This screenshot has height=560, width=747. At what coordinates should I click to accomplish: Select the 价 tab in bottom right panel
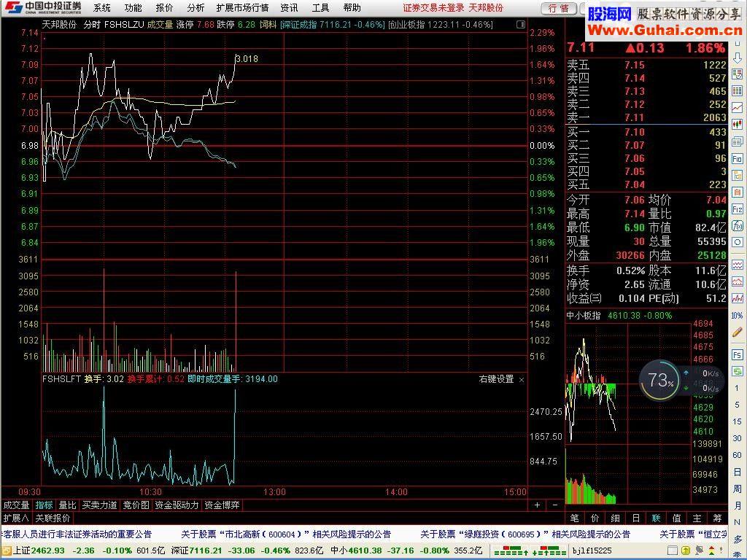coord(595,518)
